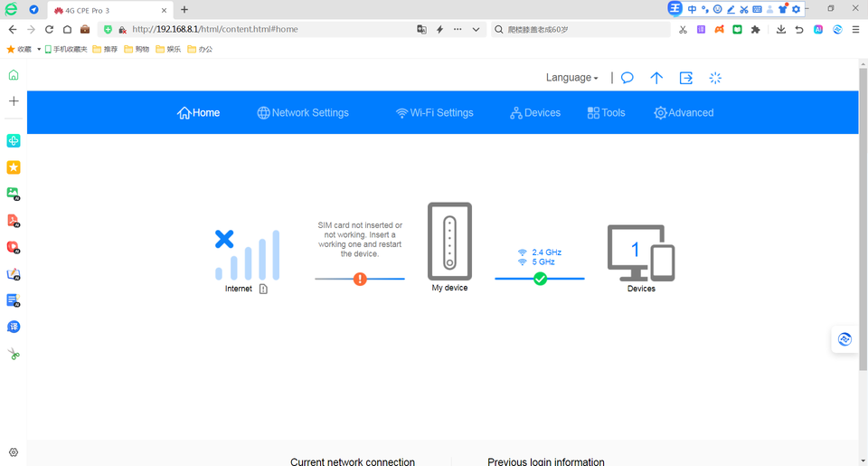Click the browser home page button
The width and height of the screenshot is (868, 466).
67,29
